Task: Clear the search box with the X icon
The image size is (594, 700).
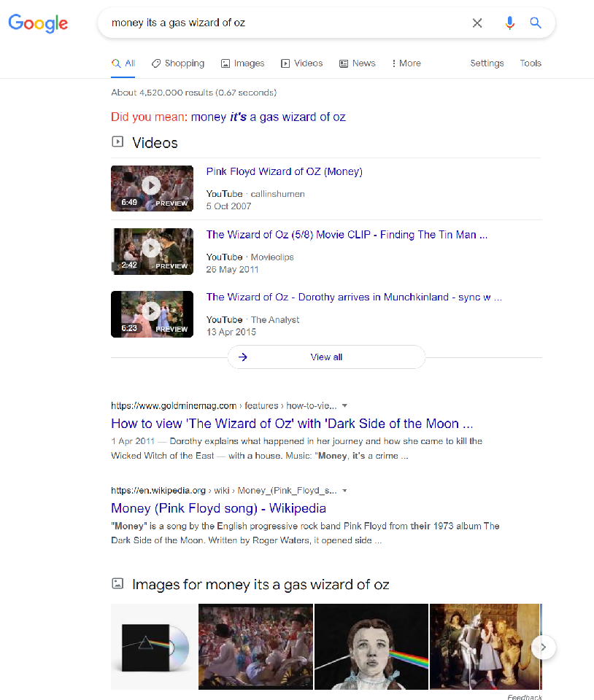Action: 477,23
